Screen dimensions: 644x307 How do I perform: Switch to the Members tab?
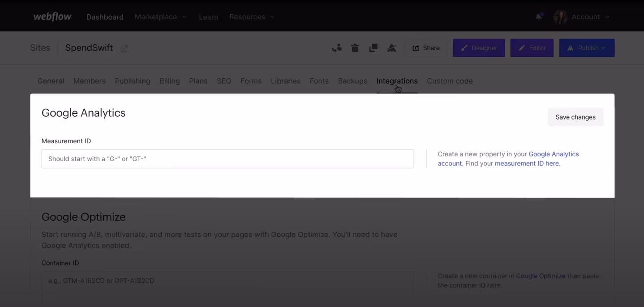[90, 81]
